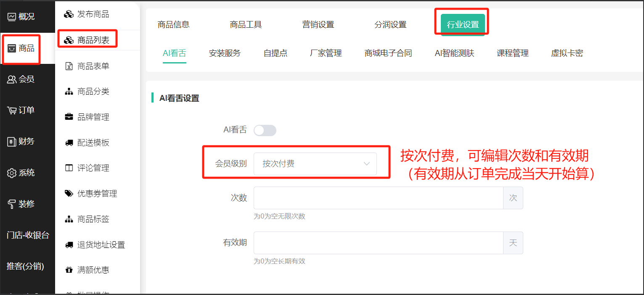This screenshot has height=295, width=644.
Task: Click the 行业设置 green button
Action: coord(463,24)
